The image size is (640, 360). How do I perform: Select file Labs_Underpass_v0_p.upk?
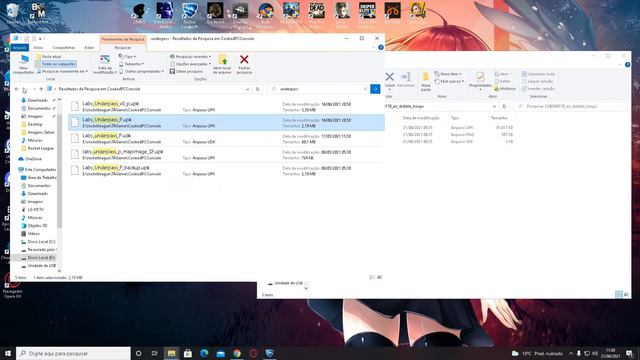coord(226,107)
